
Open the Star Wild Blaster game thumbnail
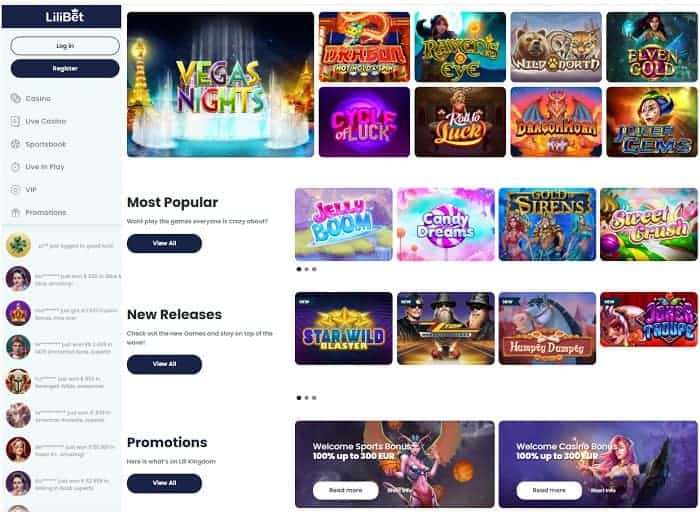coord(344,328)
